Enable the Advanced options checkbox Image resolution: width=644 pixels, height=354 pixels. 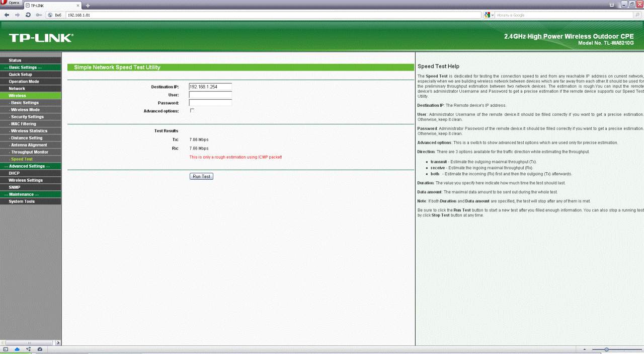point(192,110)
